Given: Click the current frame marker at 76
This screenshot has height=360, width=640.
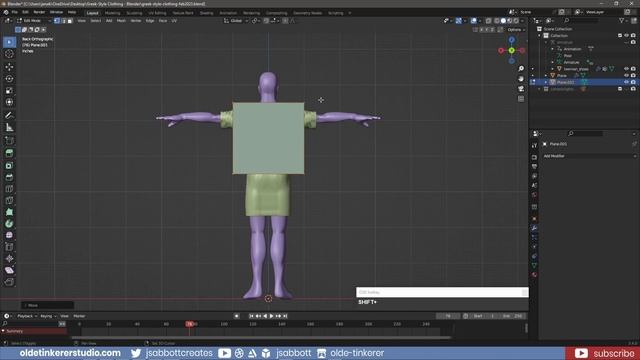Looking at the screenshot, I should (189, 324).
